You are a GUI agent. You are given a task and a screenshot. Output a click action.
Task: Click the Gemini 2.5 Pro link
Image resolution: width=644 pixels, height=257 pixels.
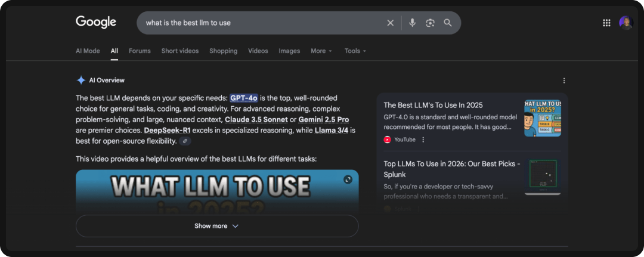tap(324, 119)
